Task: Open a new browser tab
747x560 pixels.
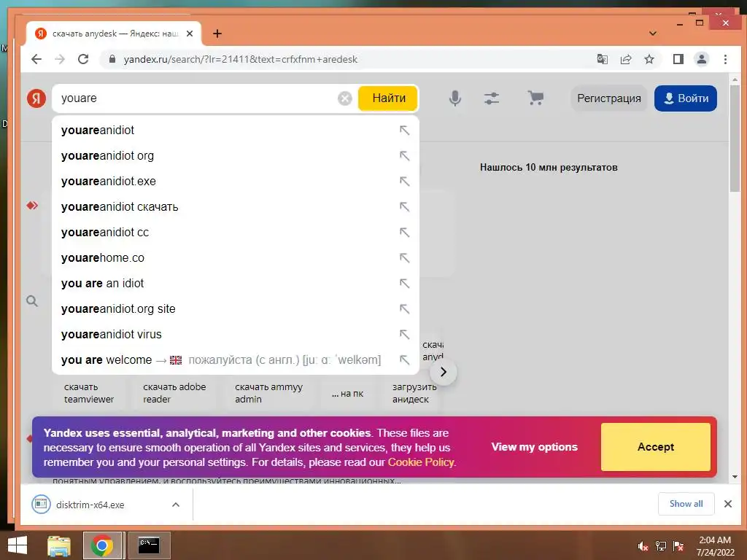Action: (x=217, y=34)
